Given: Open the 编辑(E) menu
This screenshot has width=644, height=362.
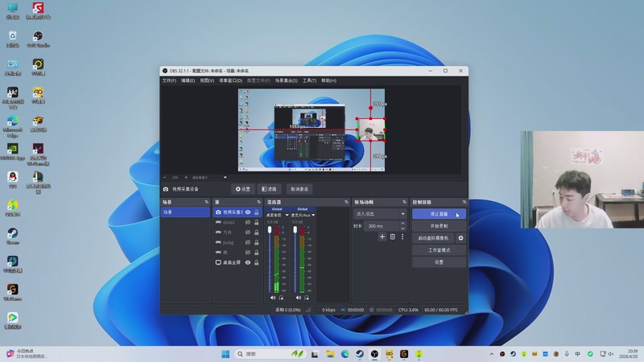Looking at the screenshot, I should [x=188, y=80].
